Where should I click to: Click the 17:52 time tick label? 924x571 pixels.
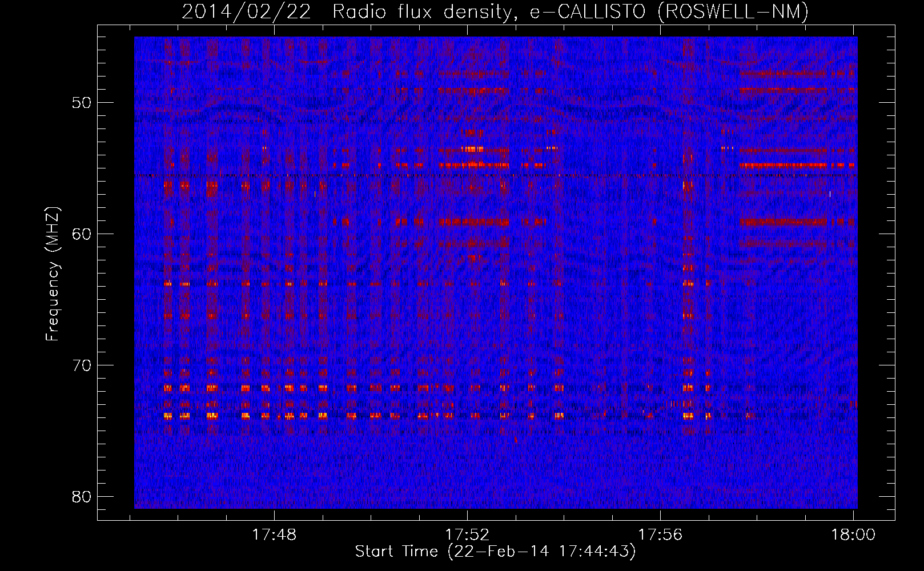(x=467, y=535)
